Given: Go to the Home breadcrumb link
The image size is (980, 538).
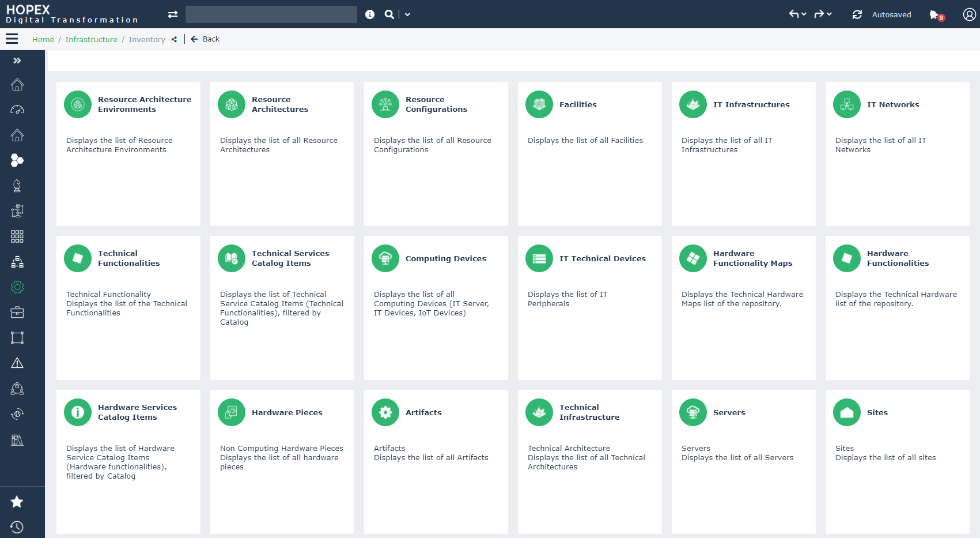Looking at the screenshot, I should pyautogui.click(x=43, y=39).
